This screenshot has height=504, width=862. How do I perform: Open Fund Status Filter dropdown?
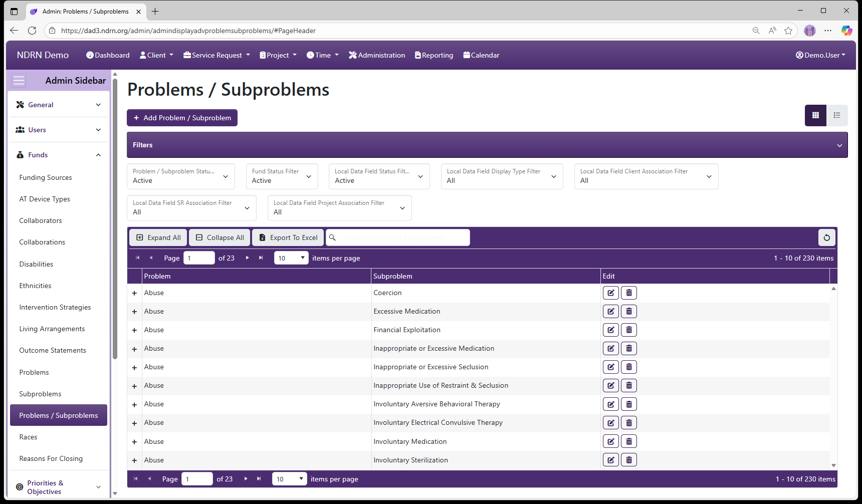point(282,176)
